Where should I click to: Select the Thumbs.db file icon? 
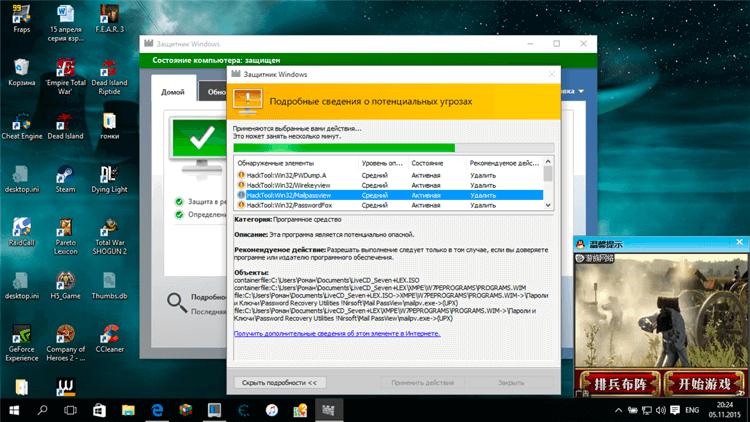tap(110, 286)
